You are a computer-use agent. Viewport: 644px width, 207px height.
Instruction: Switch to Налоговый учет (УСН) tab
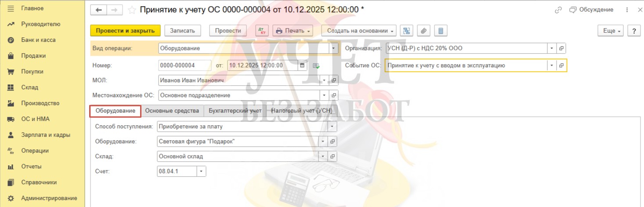pyautogui.click(x=302, y=111)
